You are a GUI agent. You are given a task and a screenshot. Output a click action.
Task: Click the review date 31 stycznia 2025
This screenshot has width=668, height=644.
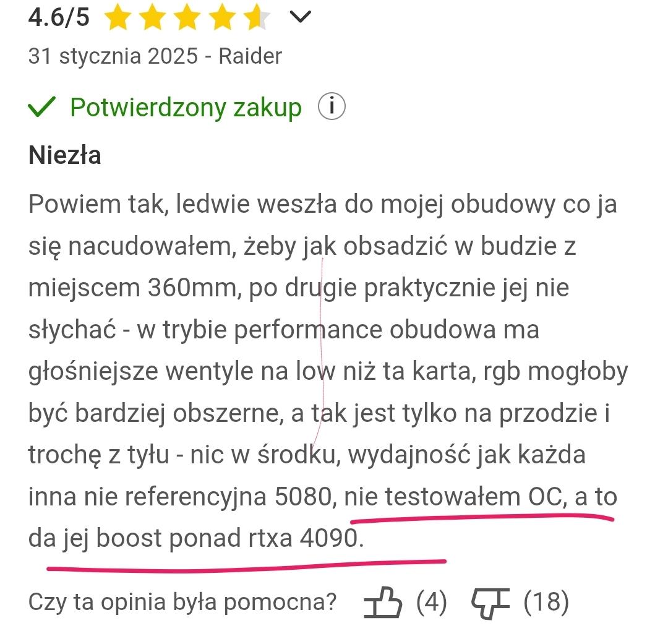(x=113, y=56)
